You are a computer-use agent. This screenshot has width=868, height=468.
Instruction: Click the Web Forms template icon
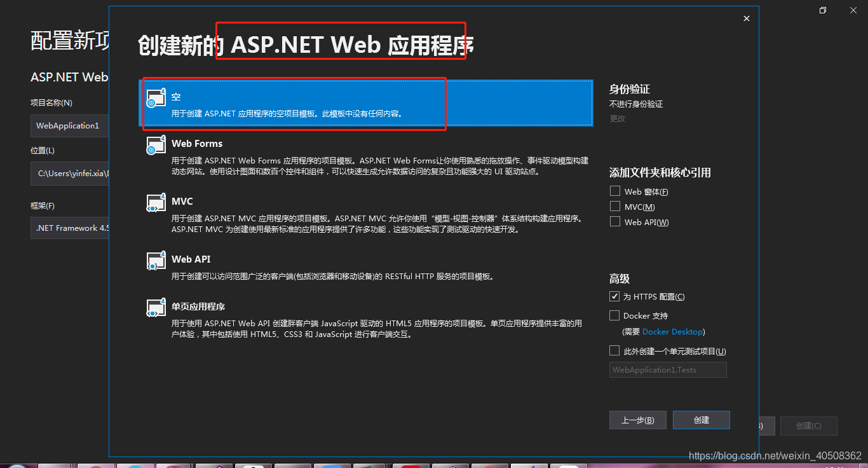(156, 145)
